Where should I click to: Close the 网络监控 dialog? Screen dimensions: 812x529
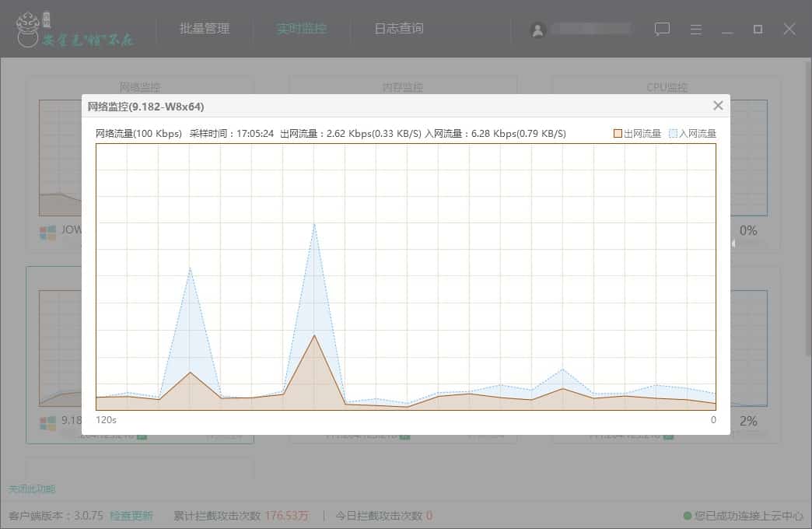click(x=718, y=106)
